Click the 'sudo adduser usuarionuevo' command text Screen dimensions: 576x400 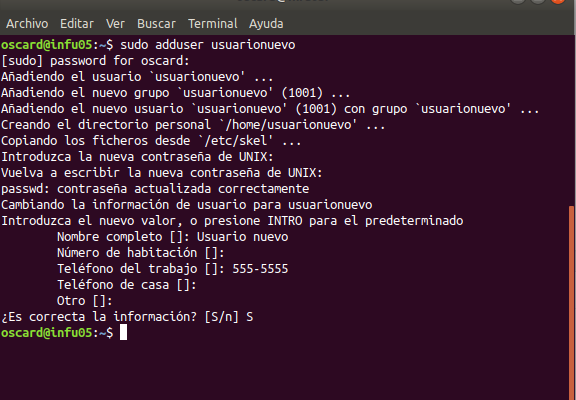tap(208, 45)
